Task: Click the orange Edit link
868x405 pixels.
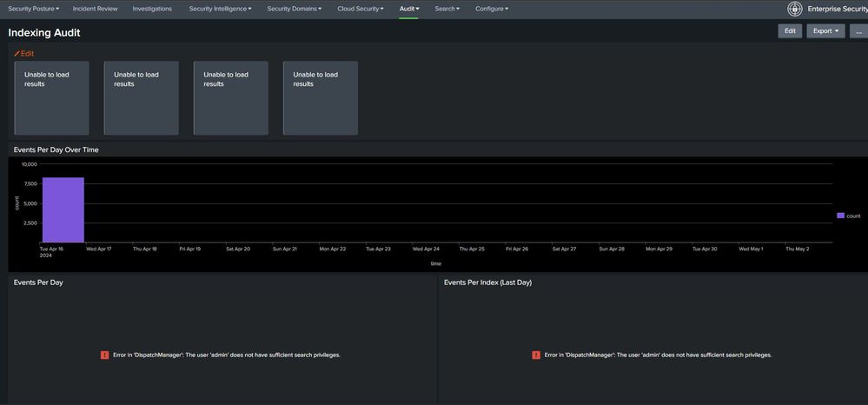Action: (x=23, y=54)
